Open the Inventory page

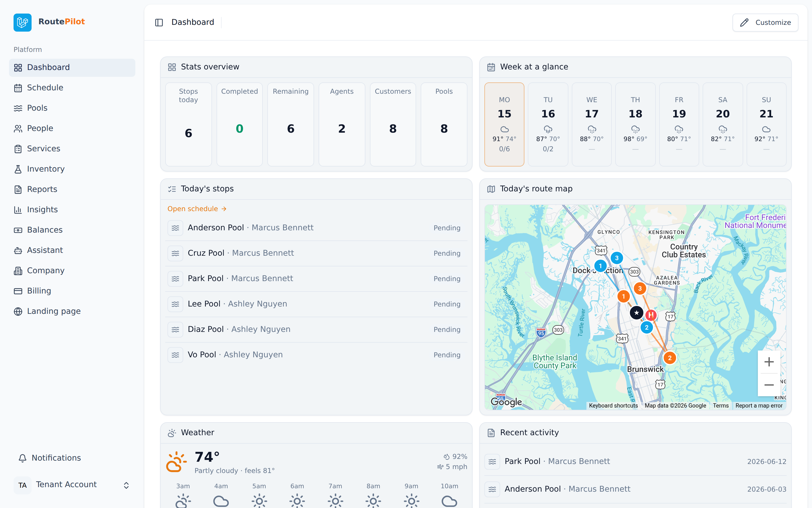pyautogui.click(x=72, y=169)
